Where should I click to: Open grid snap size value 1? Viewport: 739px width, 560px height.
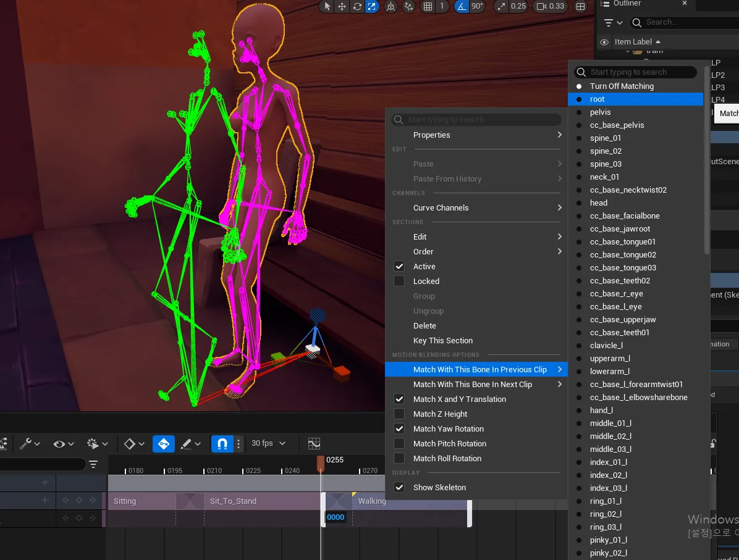tap(442, 6)
